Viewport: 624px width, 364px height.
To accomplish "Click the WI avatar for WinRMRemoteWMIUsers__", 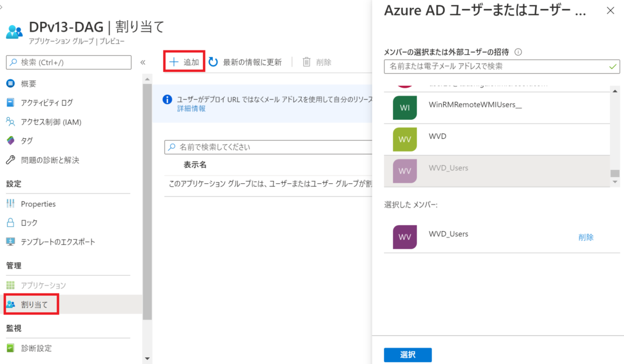I will click(405, 108).
